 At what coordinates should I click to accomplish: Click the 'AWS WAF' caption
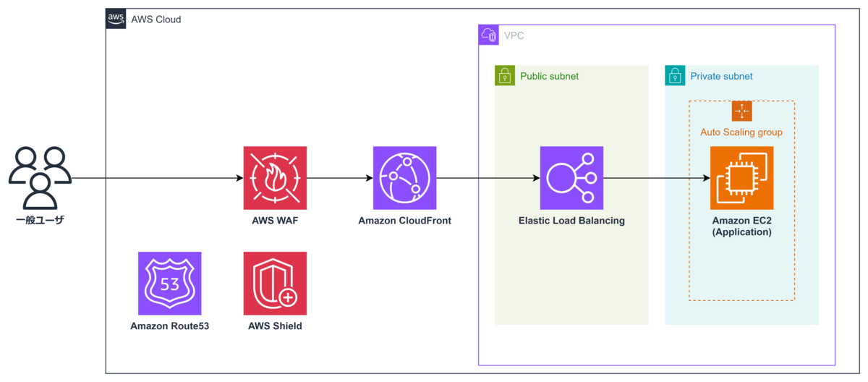click(x=275, y=221)
